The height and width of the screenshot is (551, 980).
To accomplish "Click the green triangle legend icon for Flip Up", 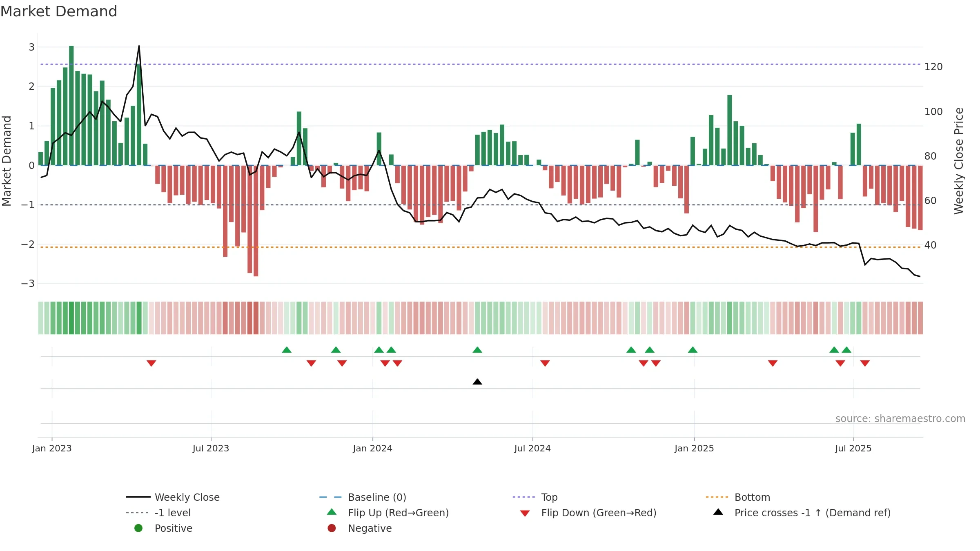I will click(332, 512).
